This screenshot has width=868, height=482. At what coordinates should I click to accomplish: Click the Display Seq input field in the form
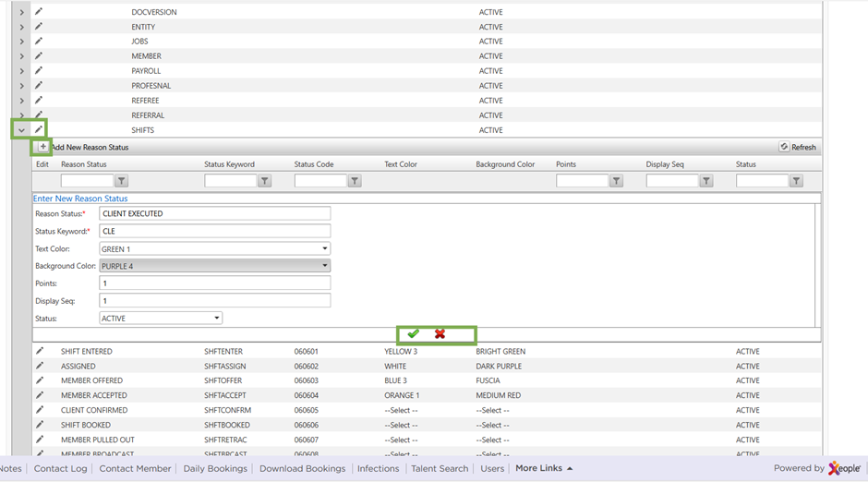coord(215,300)
